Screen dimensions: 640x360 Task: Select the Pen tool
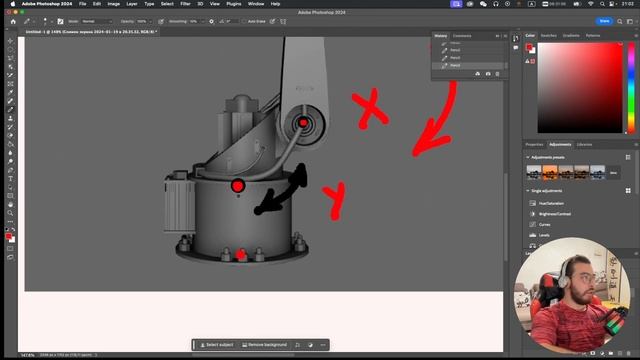(10, 170)
